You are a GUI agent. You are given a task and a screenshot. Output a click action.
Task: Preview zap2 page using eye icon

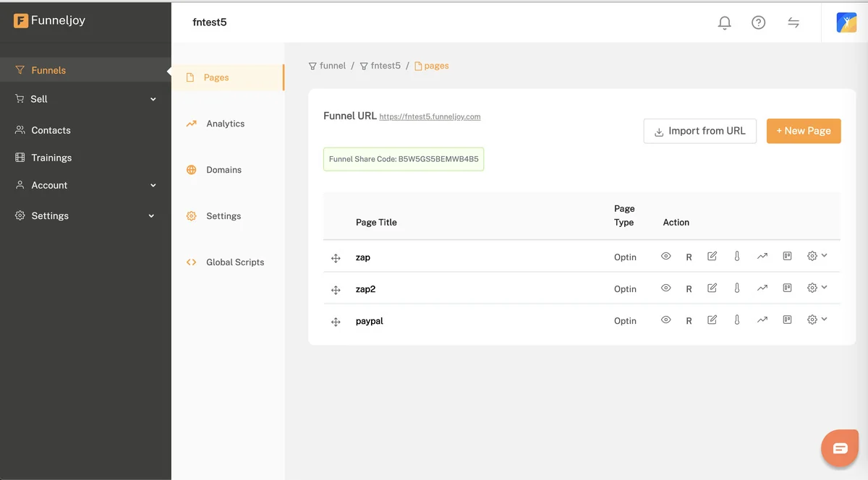665,288
